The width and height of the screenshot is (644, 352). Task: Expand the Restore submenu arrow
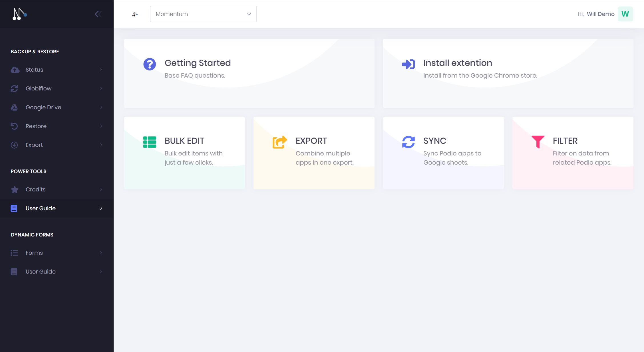click(101, 126)
